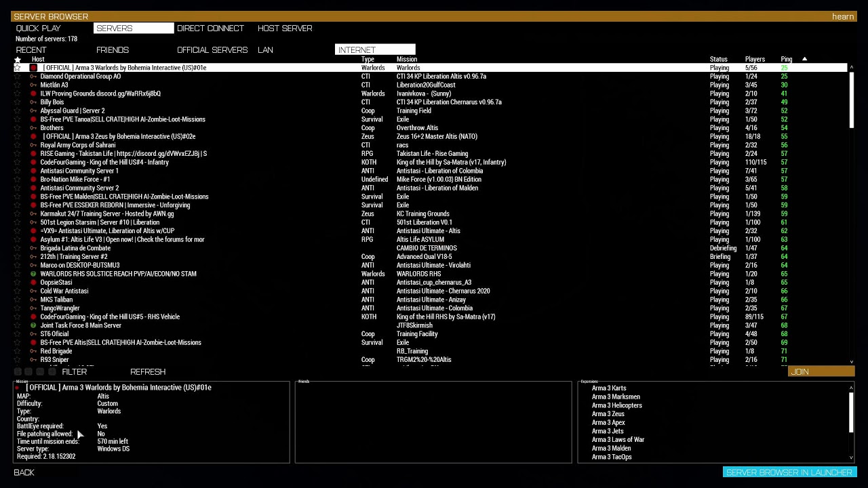Image resolution: width=868 pixels, height=488 pixels.
Task: Favorite the Diamond Operational Group AO server star
Action: point(18,77)
